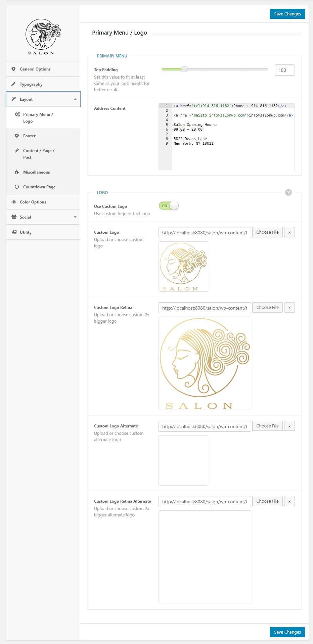Click the truck icon beside Utility
The height and width of the screenshot is (644, 313).
click(x=14, y=232)
